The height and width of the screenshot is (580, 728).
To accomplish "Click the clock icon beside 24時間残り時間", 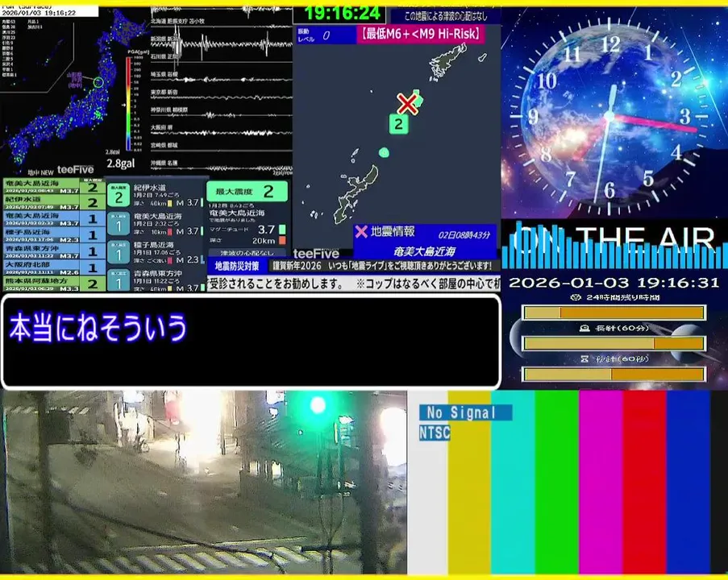I will 576,297.
